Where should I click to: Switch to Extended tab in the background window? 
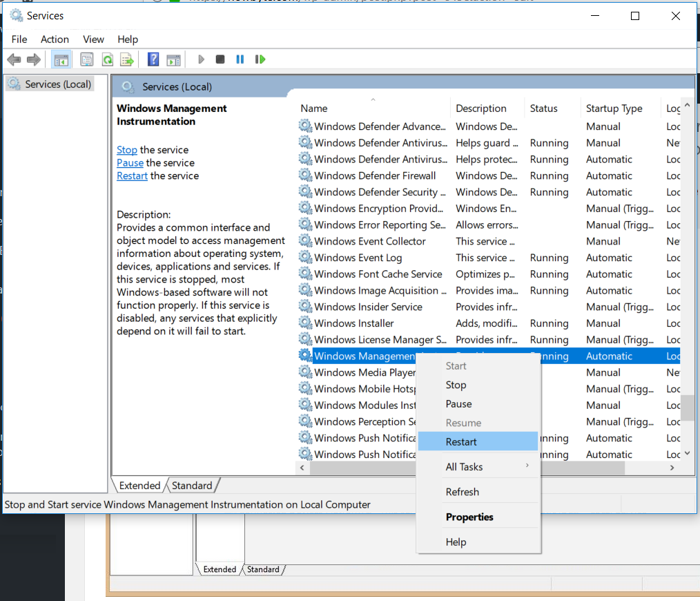click(x=220, y=569)
